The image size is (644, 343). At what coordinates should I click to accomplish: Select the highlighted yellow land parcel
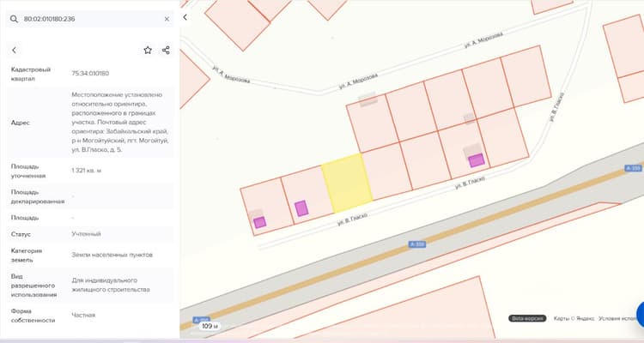[x=347, y=183]
